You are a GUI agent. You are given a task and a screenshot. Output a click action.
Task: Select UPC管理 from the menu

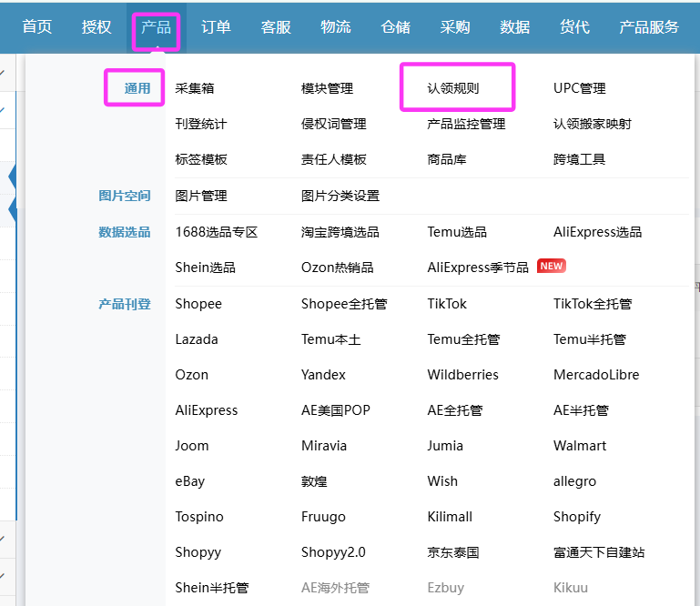[579, 88]
